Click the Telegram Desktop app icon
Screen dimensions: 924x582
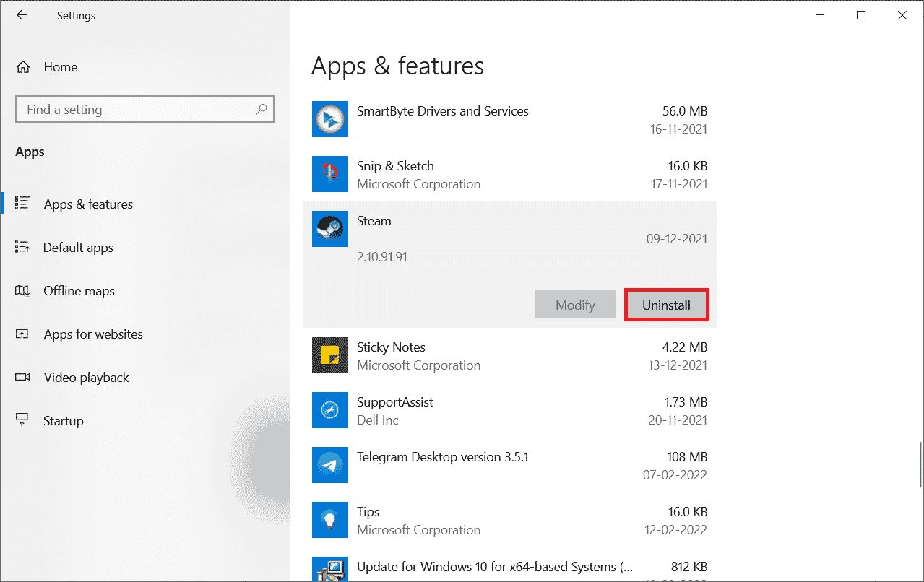[x=330, y=465]
